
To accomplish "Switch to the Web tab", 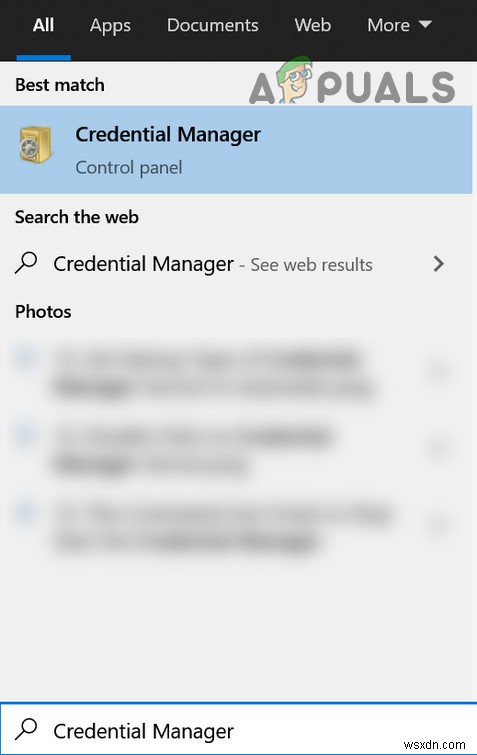I will click(x=312, y=25).
